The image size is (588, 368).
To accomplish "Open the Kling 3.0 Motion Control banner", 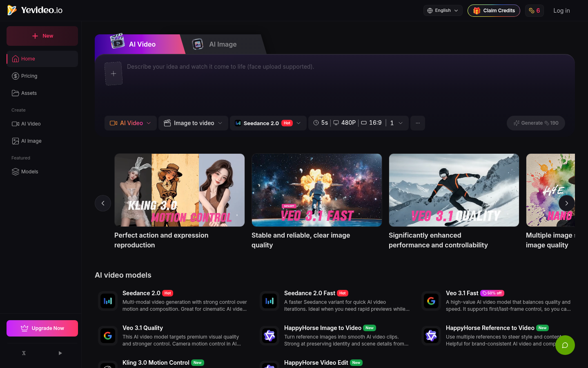I will point(180,190).
